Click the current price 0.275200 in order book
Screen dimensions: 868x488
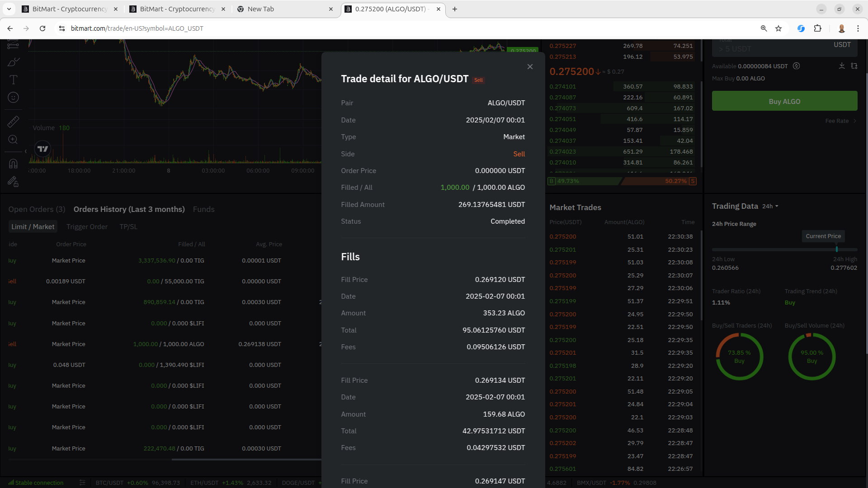(x=571, y=71)
